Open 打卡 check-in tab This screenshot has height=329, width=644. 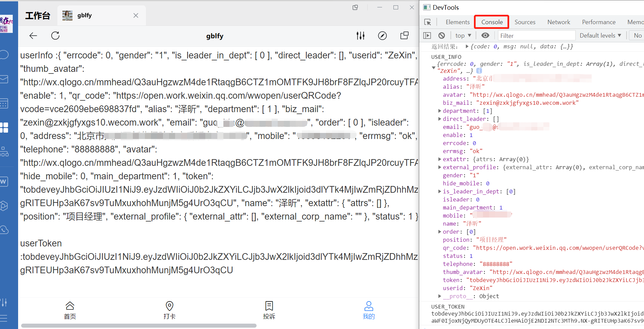coord(169,310)
